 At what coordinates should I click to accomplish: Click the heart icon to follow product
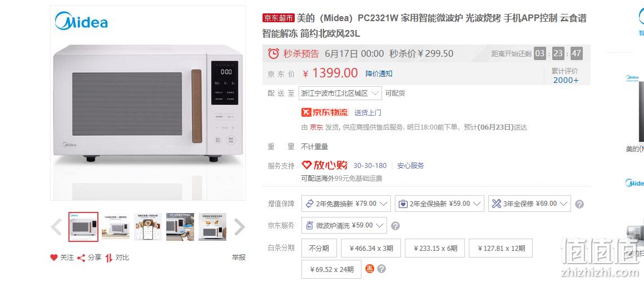(x=54, y=258)
